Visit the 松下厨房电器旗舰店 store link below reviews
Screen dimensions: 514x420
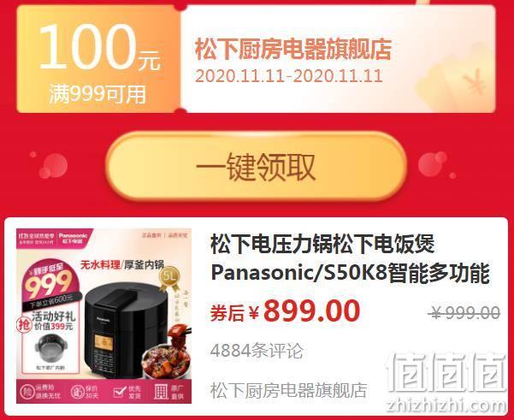[x=288, y=390]
